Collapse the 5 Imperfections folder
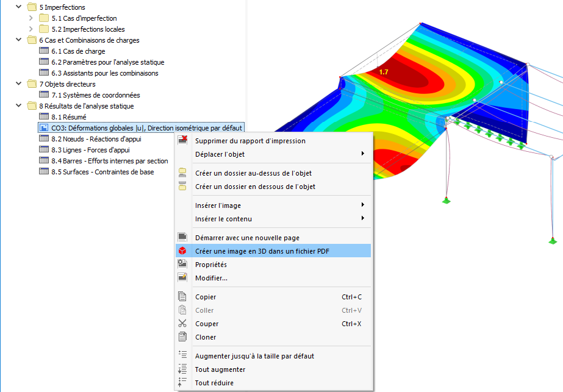563x392 pixels. click(x=19, y=7)
